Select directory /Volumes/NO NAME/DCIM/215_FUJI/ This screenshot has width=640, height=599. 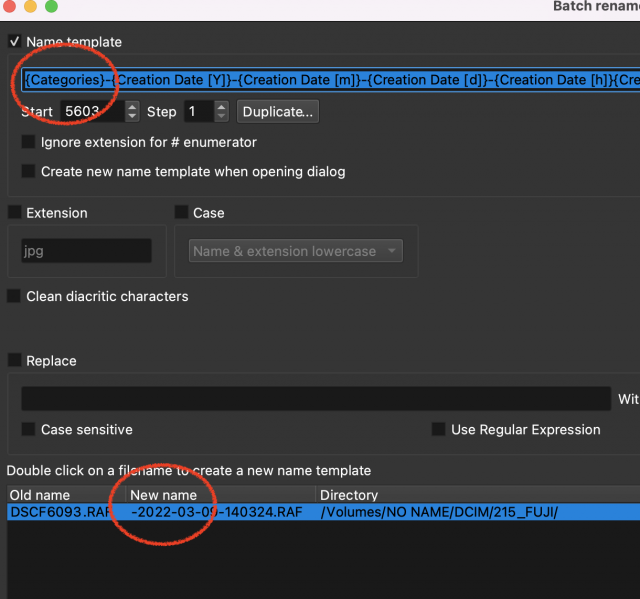[x=439, y=512]
